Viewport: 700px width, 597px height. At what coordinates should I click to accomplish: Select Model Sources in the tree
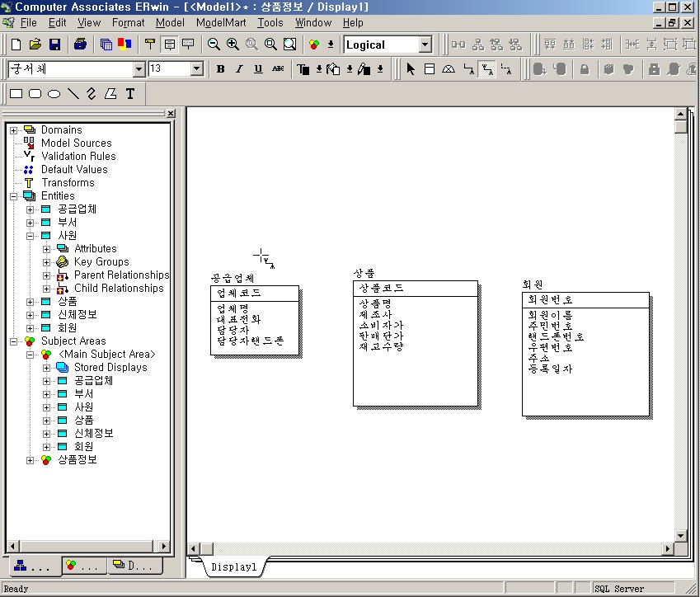pyautogui.click(x=77, y=143)
